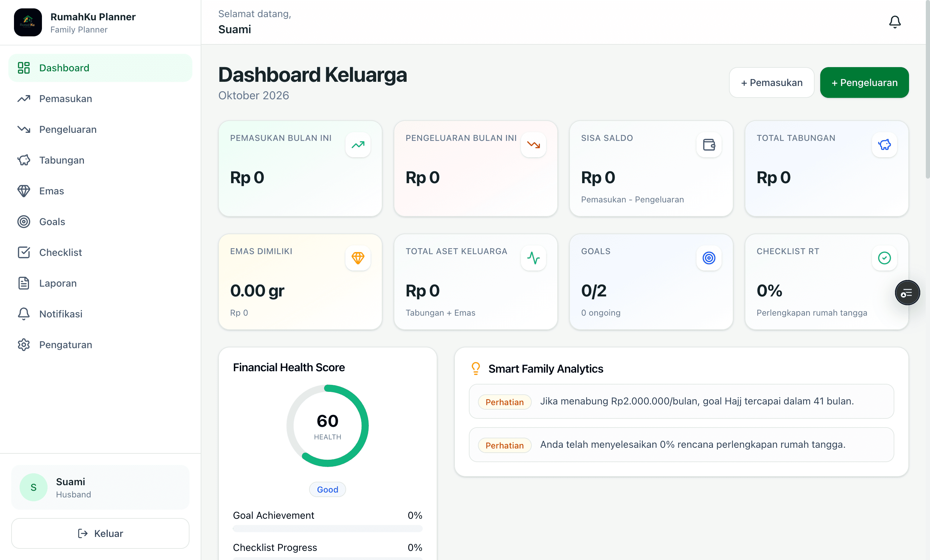The image size is (930, 560).
Task: Open Dashboard from the sidebar
Action: (x=100, y=68)
